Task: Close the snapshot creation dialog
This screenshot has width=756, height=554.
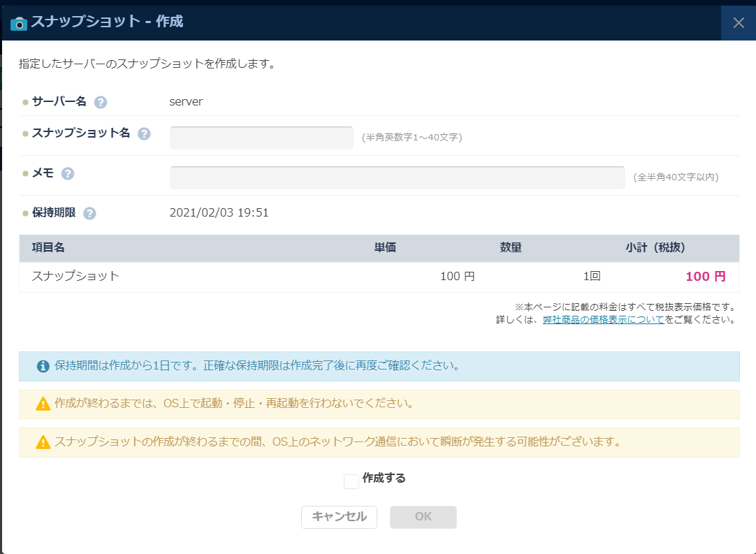Action: (738, 22)
